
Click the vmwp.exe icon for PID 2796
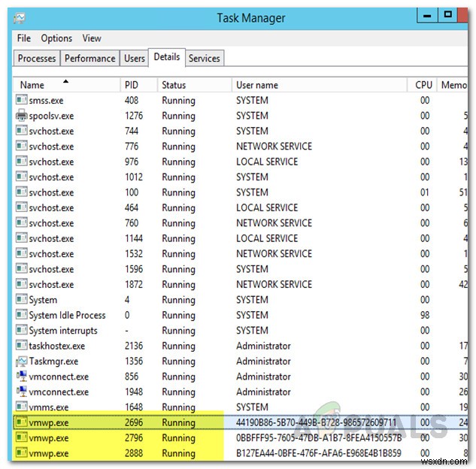pyautogui.click(x=21, y=437)
